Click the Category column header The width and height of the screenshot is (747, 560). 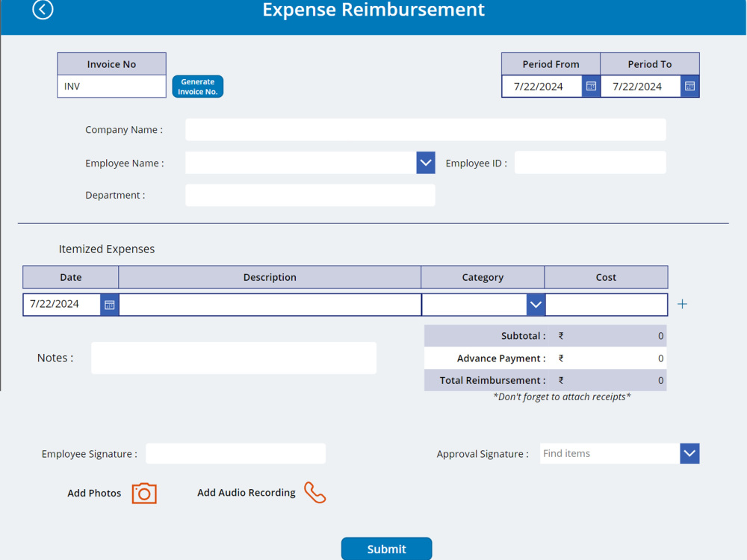tap(483, 277)
